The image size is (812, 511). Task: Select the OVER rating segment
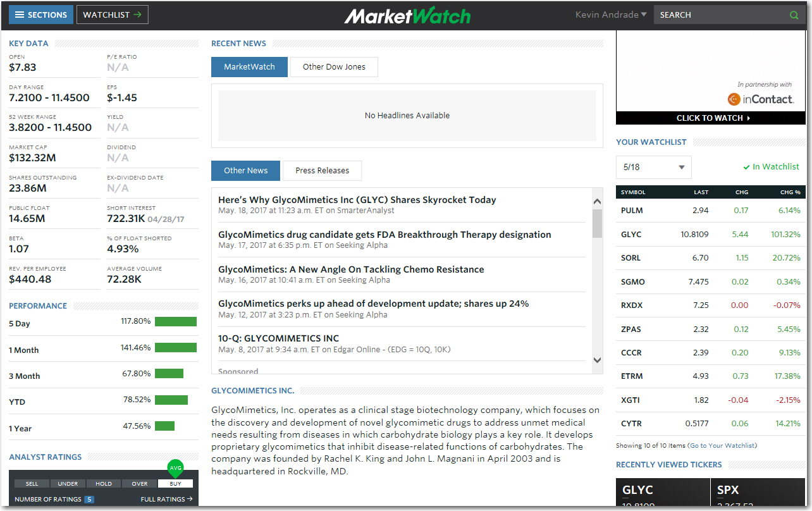(x=140, y=484)
